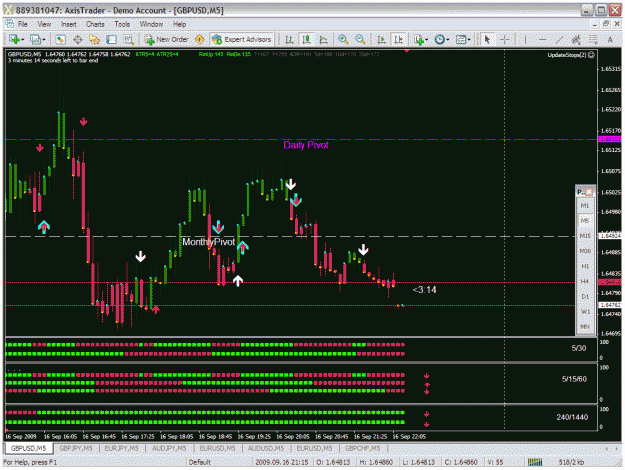Screen dimensions: 625x470
Task: Open the Strategy Tester icon
Action: [128, 39]
